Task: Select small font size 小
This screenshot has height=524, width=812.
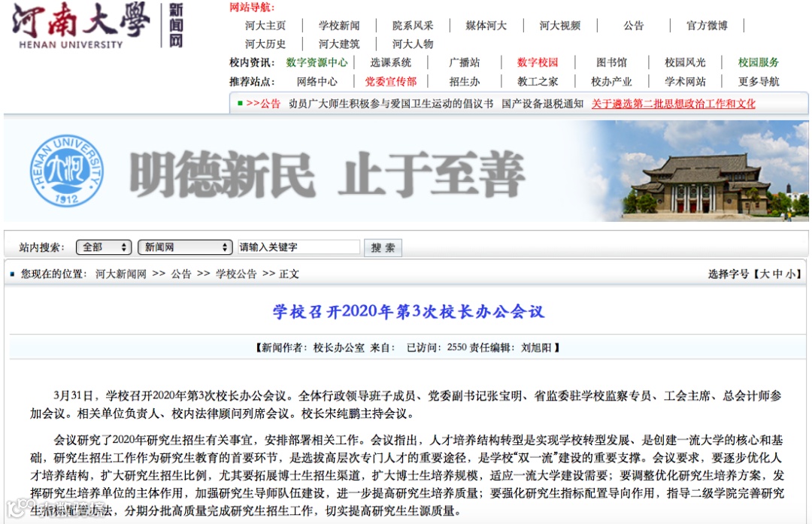Action: (790, 274)
